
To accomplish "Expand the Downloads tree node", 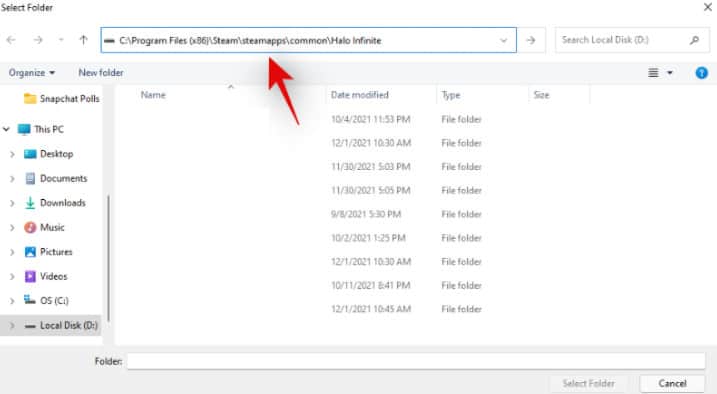I will point(12,203).
